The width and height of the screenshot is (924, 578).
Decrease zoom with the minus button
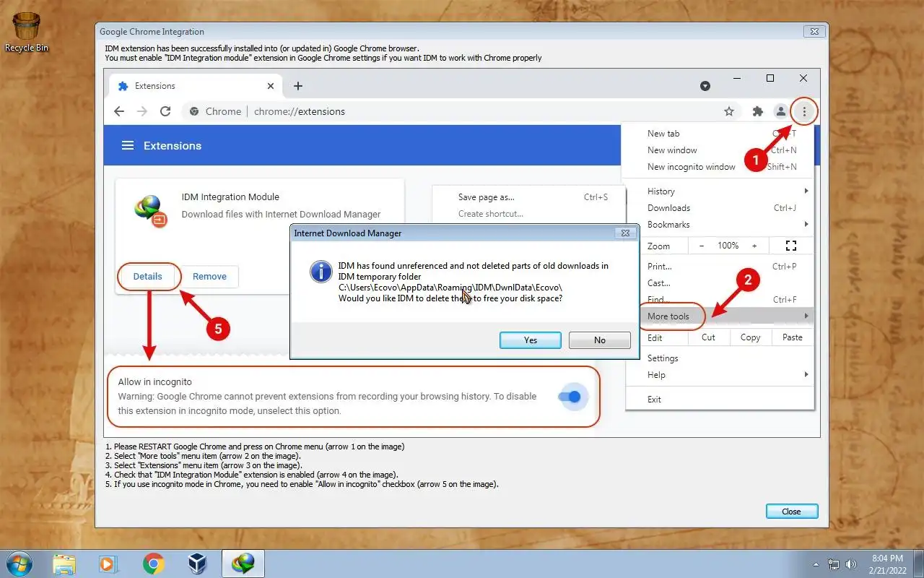point(702,246)
